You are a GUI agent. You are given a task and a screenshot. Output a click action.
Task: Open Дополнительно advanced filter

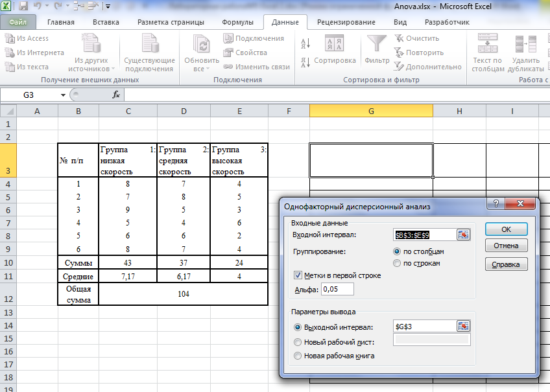pos(427,67)
